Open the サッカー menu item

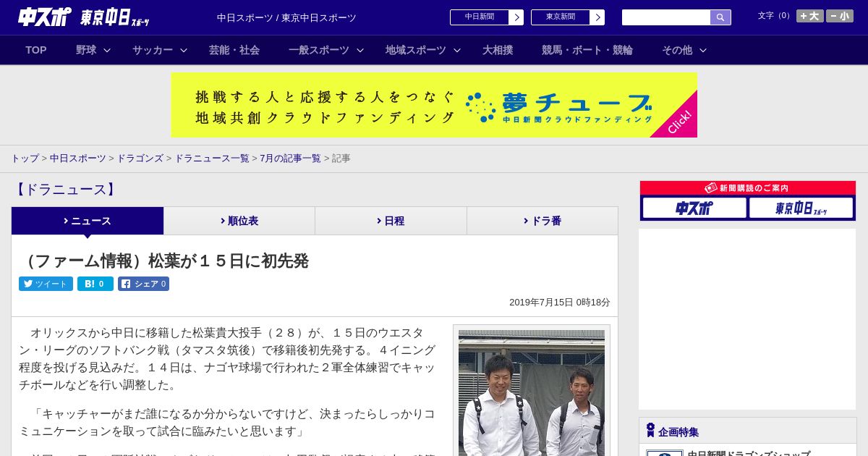(153, 50)
